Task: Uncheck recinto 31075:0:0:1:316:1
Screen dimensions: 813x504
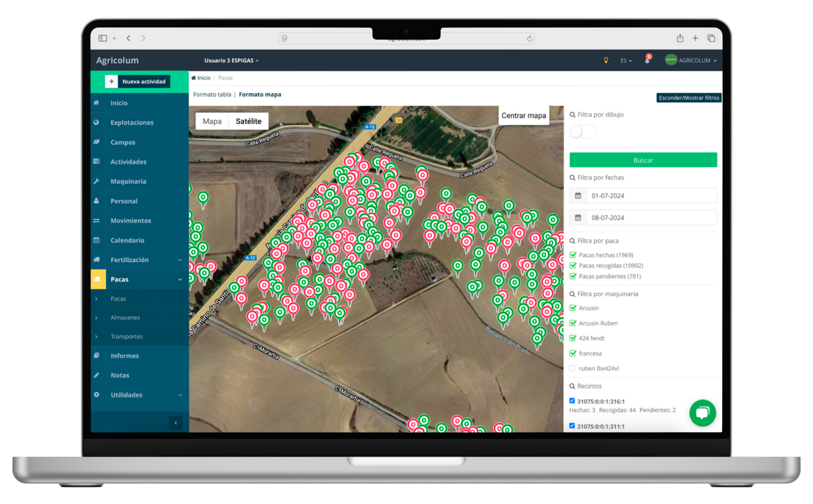Action: (572, 401)
